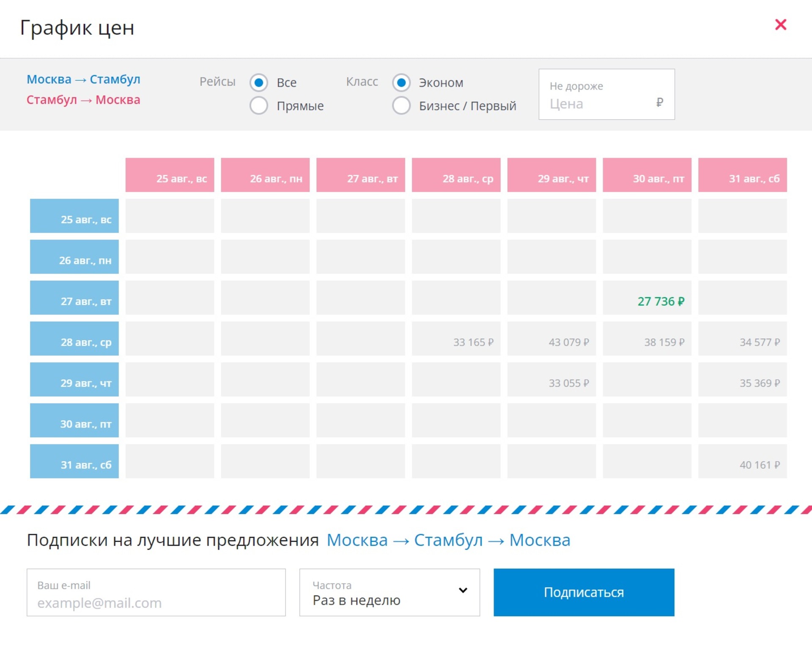This screenshot has height=668, width=812.
Task: Click the blue '28 авг., ср' row header
Action: point(74,339)
